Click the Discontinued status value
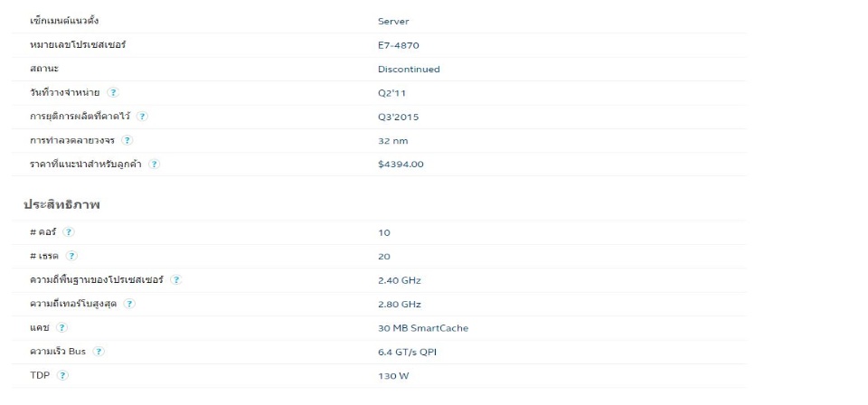 tap(409, 70)
